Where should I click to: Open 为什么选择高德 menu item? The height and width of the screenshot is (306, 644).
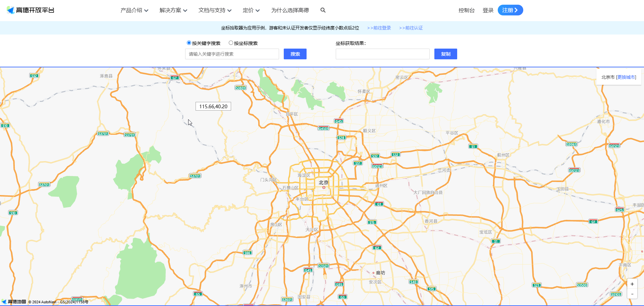coord(290,10)
